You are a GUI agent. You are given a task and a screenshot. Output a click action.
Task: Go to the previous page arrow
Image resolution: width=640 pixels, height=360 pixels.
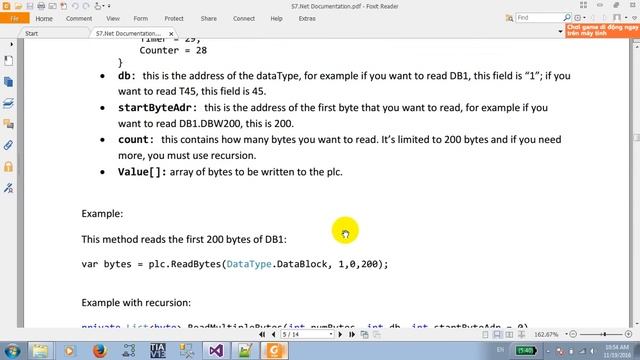273,334
